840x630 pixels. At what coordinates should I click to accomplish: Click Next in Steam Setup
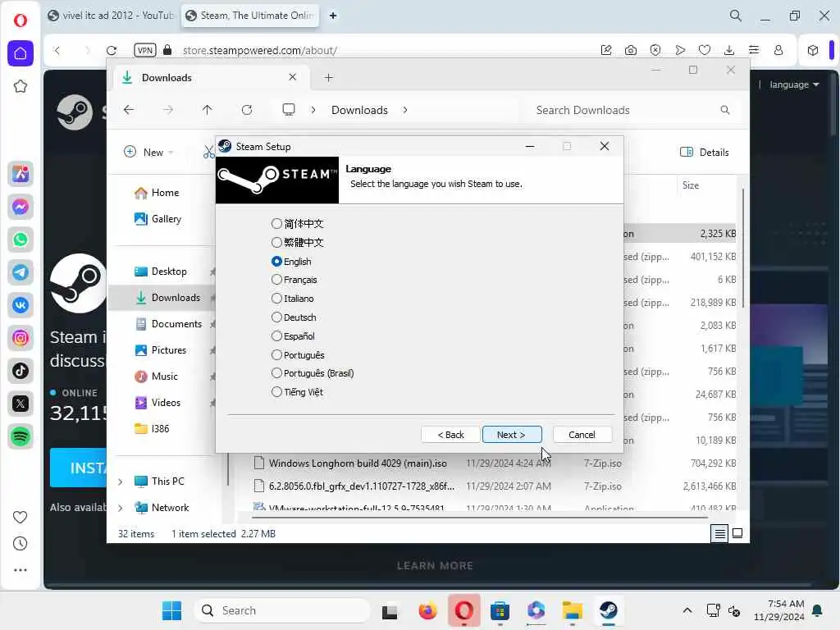(x=512, y=435)
